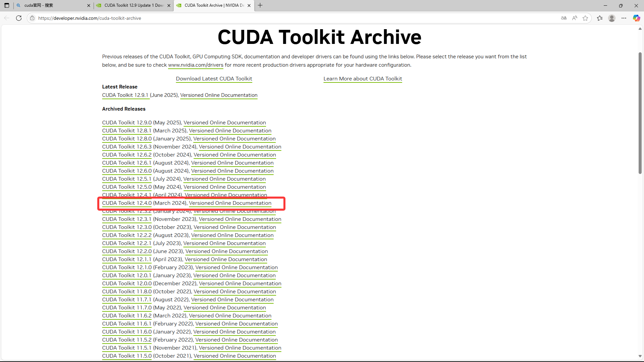Open browser settings and more menu
The width and height of the screenshot is (644, 362).
click(624, 18)
